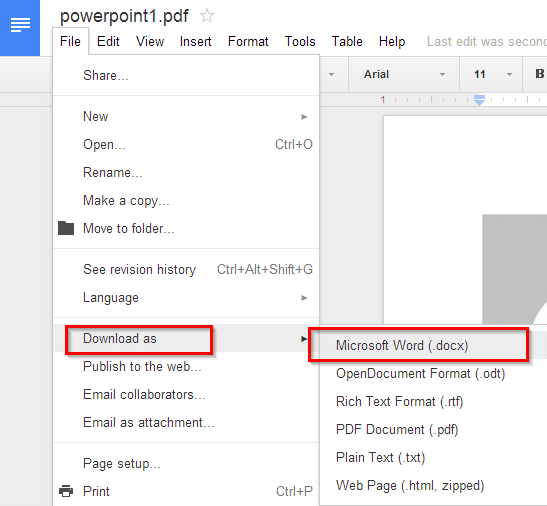Open Page setup...
Screen dimensions: 547x506
(186, 463)
